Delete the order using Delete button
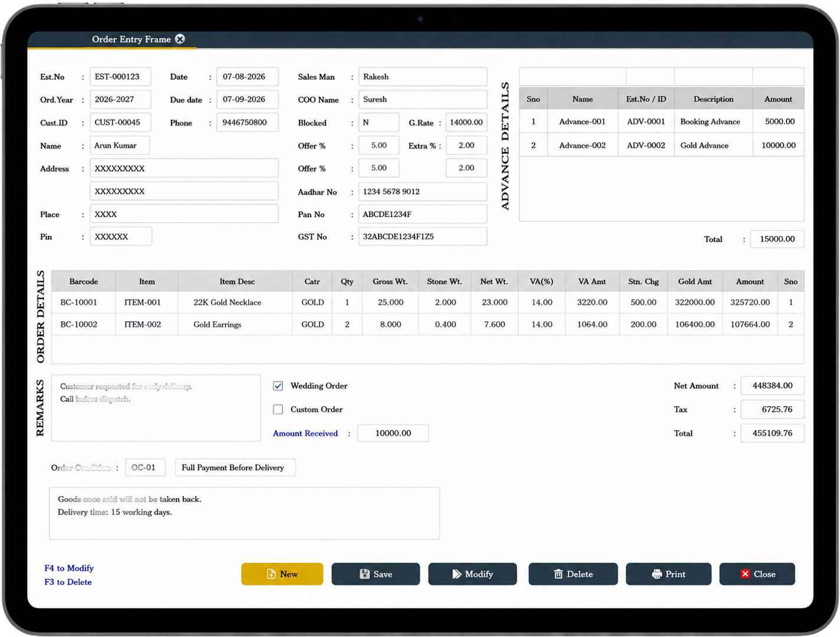Image resolution: width=840 pixels, height=637 pixels. tap(573, 574)
